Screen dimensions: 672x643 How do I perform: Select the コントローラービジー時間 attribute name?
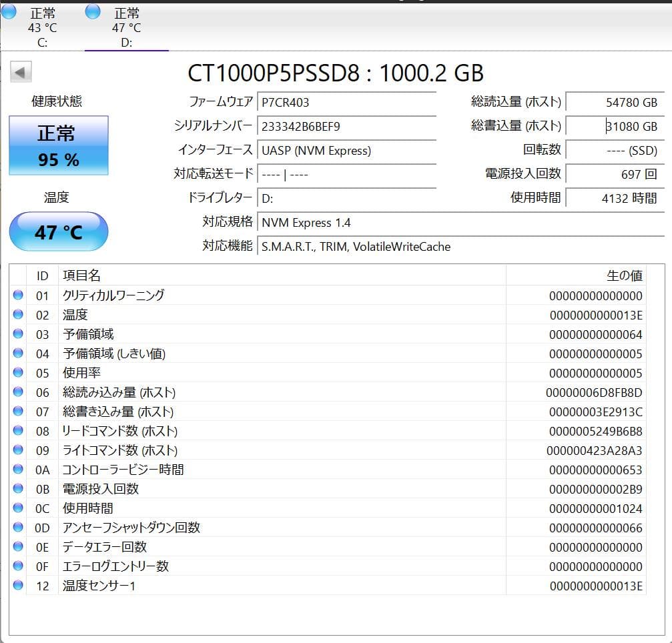click(123, 470)
